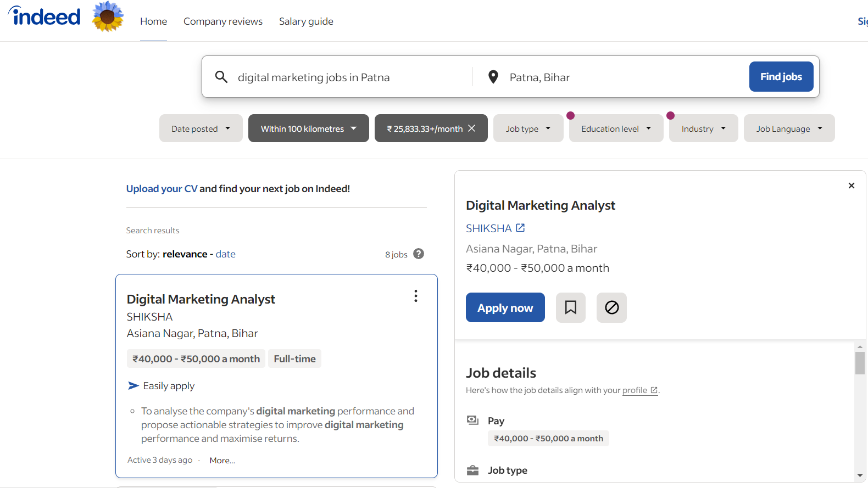Open Company reviews
This screenshot has width=868, height=488.
coord(223,21)
